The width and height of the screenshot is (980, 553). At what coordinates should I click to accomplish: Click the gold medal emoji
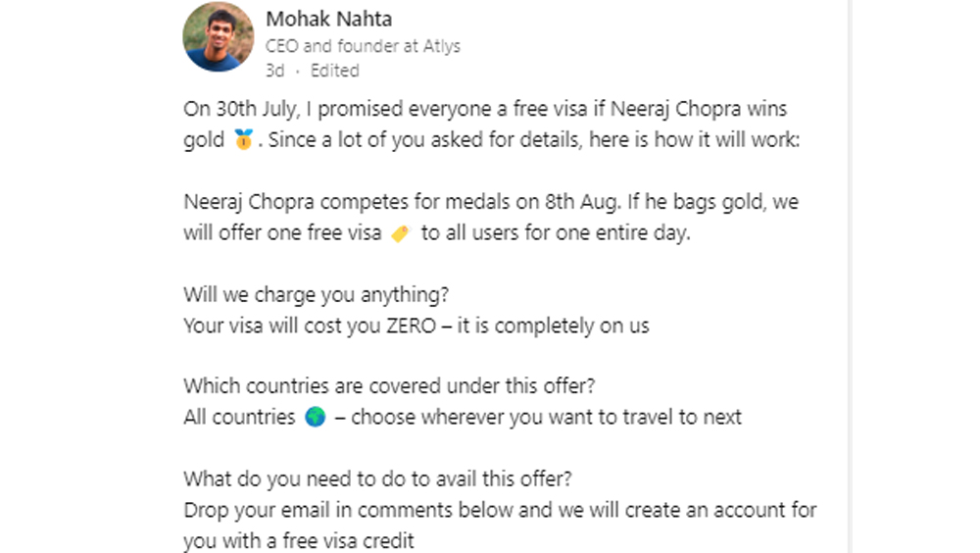coord(244,140)
